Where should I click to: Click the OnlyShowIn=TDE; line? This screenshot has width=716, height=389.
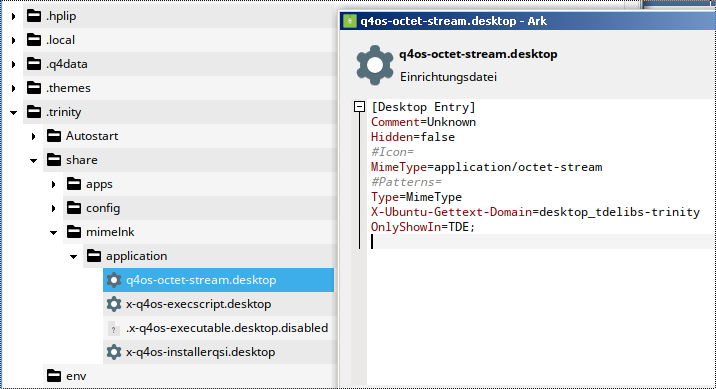(x=423, y=227)
